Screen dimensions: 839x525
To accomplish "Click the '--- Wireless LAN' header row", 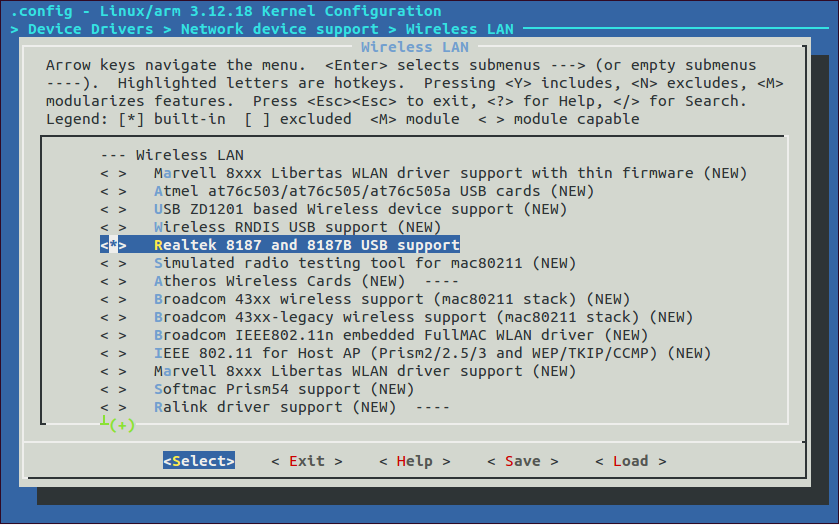I will point(172,155).
